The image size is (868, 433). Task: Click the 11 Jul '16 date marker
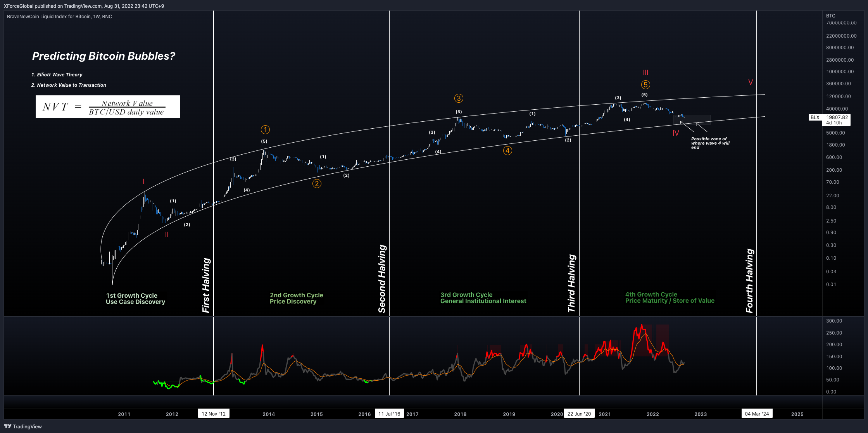[x=389, y=414]
